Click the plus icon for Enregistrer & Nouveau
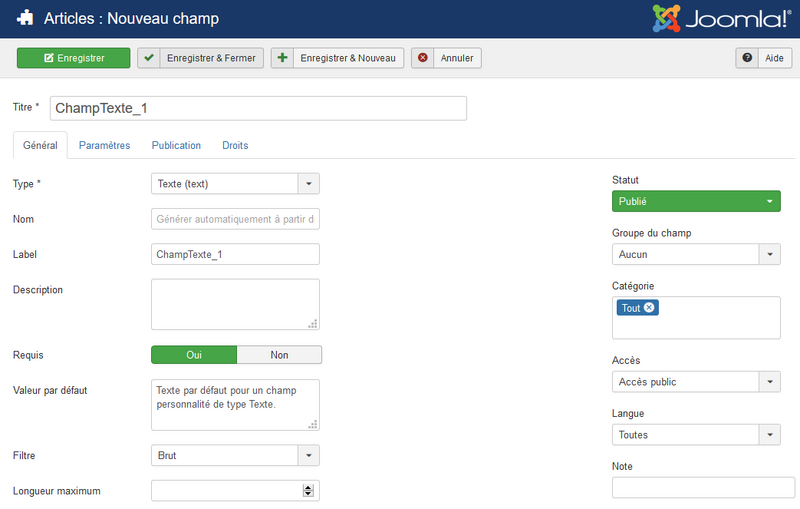This screenshot has width=800, height=509. coord(282,58)
